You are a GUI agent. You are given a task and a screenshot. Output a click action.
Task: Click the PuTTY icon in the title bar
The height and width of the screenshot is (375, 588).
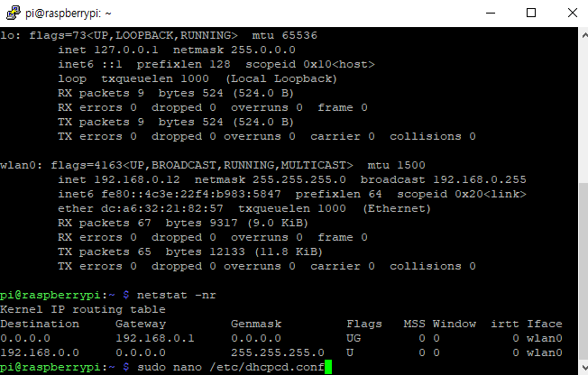coord(14,14)
